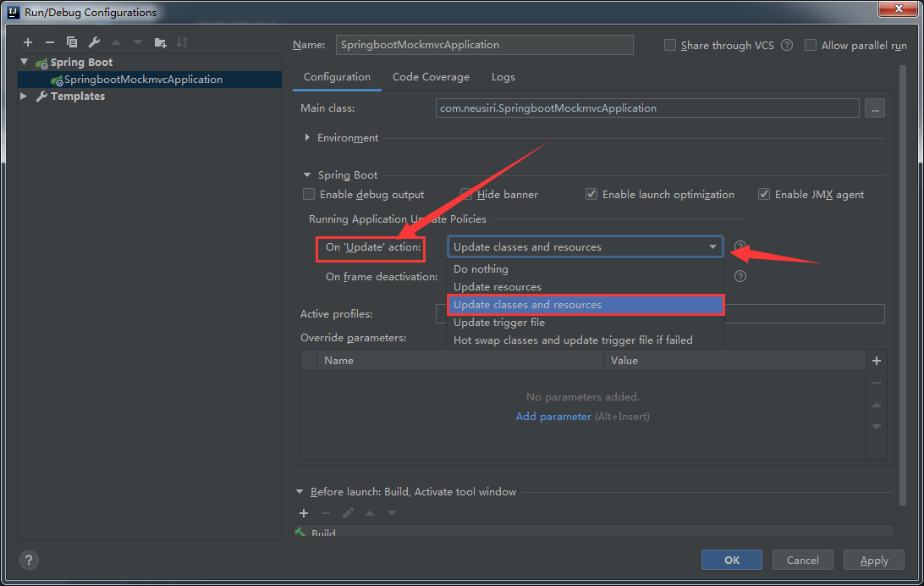Viewport: 924px width, 586px height.
Task: Open help for On frame deactivation
Action: click(740, 277)
